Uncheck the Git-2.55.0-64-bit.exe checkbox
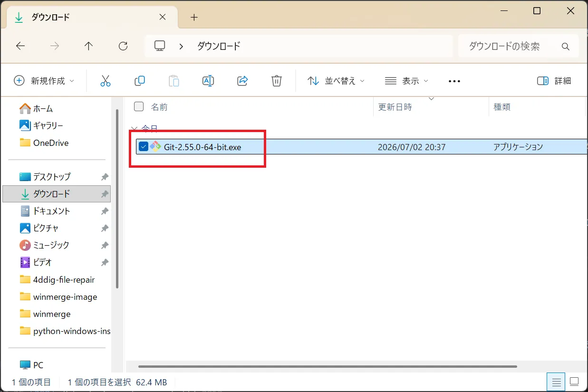 pos(143,146)
